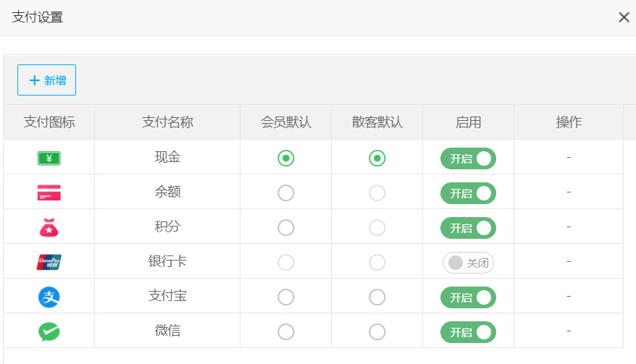Enable the 银行卡 payment toggle

[468, 263]
